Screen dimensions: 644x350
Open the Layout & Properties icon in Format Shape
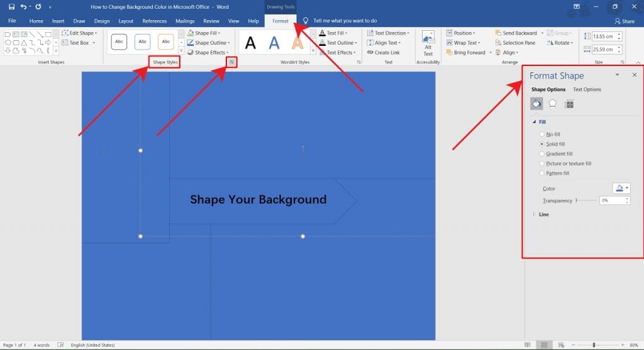point(569,104)
